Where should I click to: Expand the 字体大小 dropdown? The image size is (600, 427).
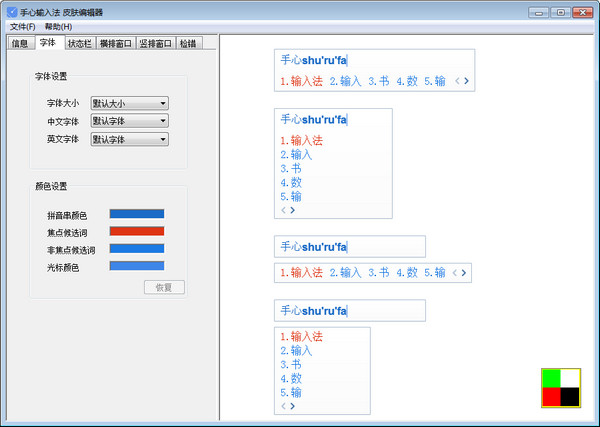tap(130, 103)
